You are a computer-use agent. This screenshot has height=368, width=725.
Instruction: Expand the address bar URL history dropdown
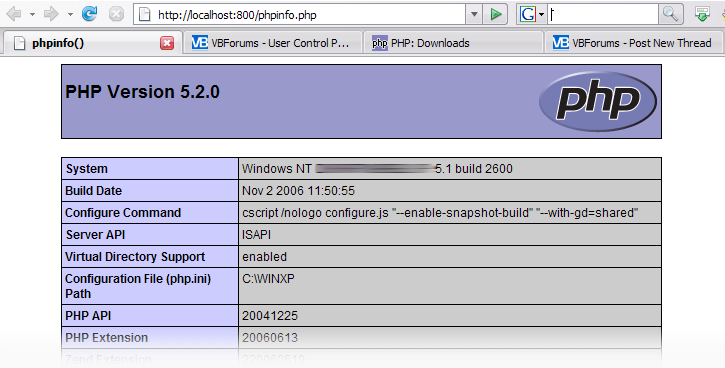point(474,15)
